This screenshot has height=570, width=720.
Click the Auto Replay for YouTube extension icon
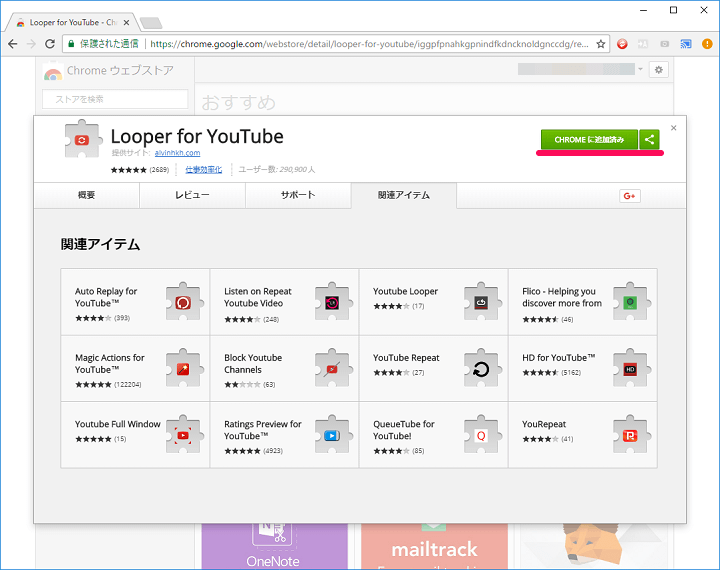[x=183, y=302]
